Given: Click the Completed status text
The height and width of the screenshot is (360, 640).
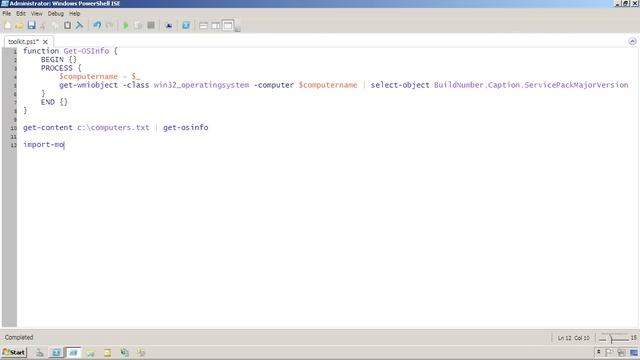Looking at the screenshot, I should click(19, 337).
